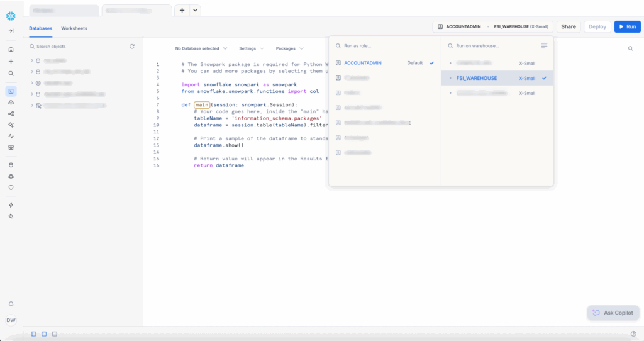The image size is (644, 341).
Task: Switch to the Worksheets tab
Action: tap(74, 28)
